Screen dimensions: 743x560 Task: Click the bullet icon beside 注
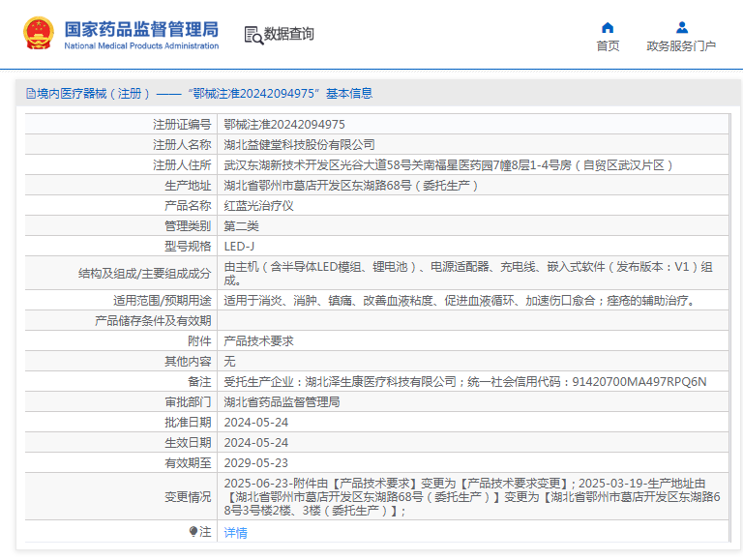193,531
